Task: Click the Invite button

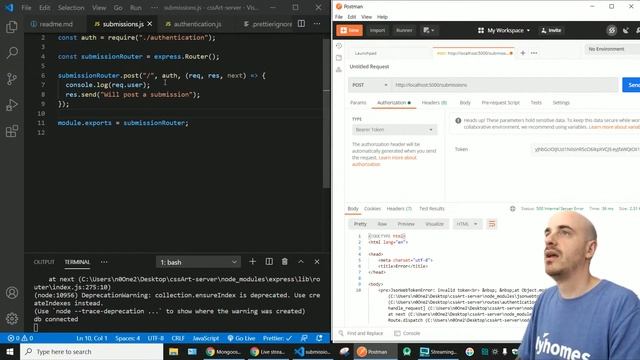Action: (x=551, y=30)
